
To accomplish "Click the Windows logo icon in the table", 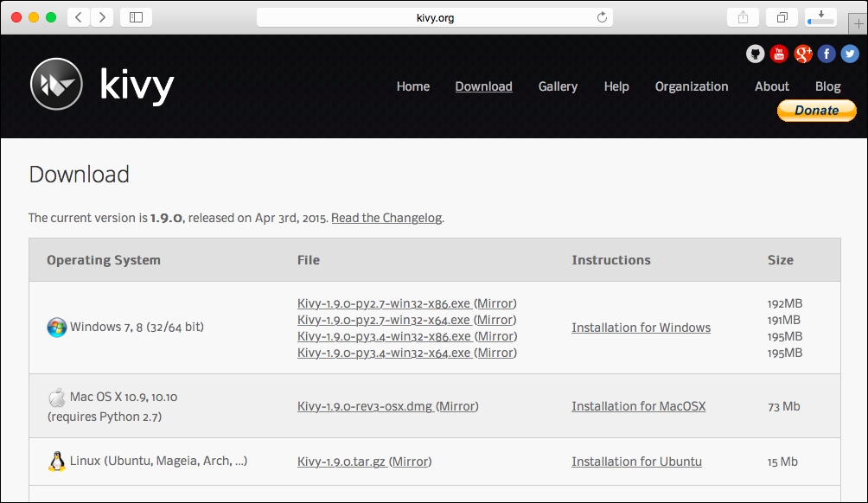I will coord(56,328).
